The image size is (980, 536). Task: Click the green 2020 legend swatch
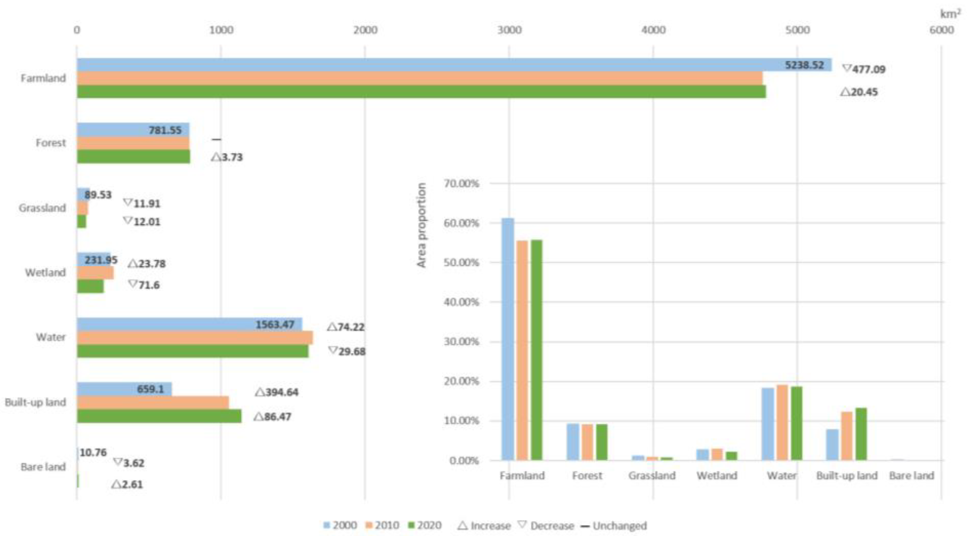411,525
